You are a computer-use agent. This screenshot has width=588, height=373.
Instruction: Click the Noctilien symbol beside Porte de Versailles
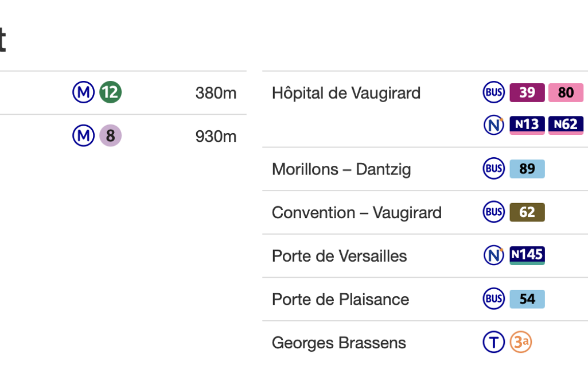[493, 255]
